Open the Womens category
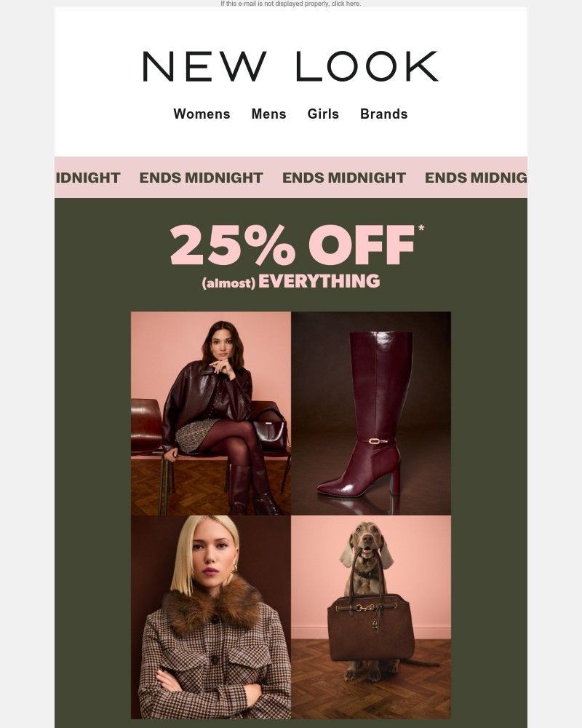 pos(202,114)
